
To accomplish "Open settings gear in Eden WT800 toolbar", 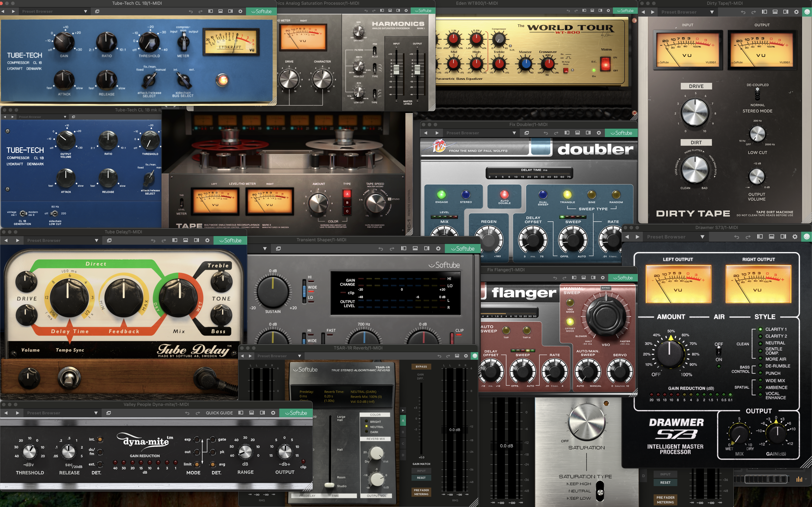I will [x=608, y=11].
